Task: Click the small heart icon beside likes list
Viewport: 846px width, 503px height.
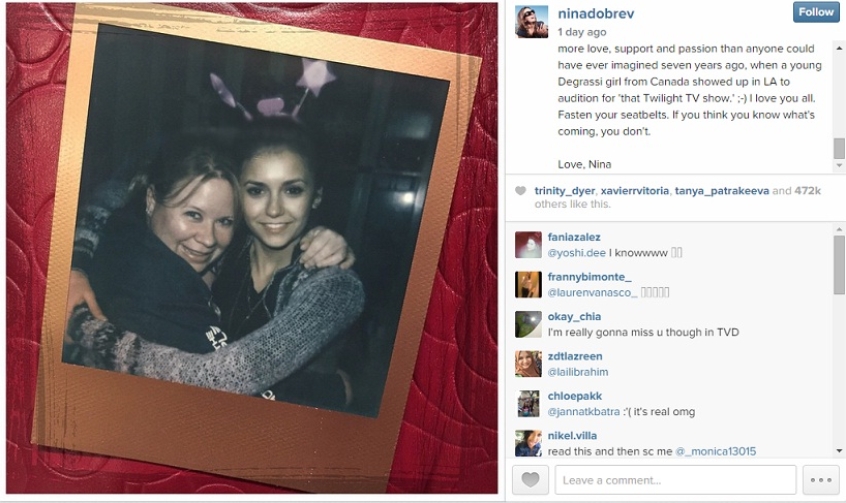Action: [520, 191]
